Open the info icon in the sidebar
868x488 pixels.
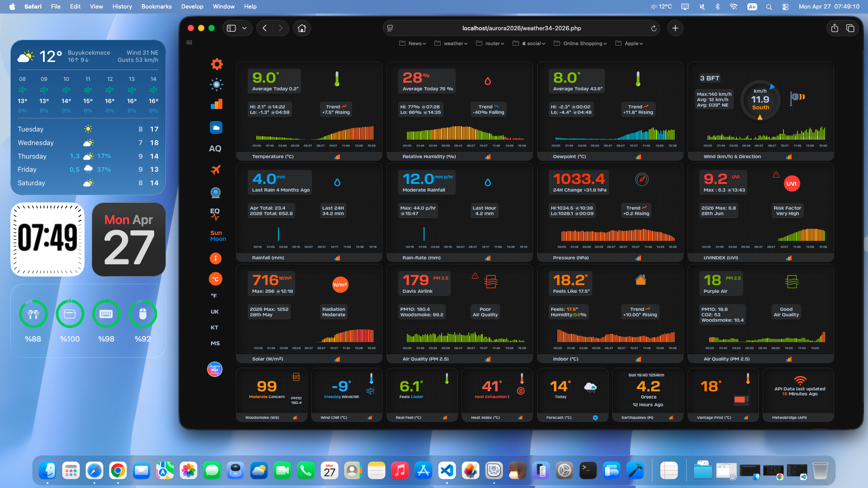216,258
